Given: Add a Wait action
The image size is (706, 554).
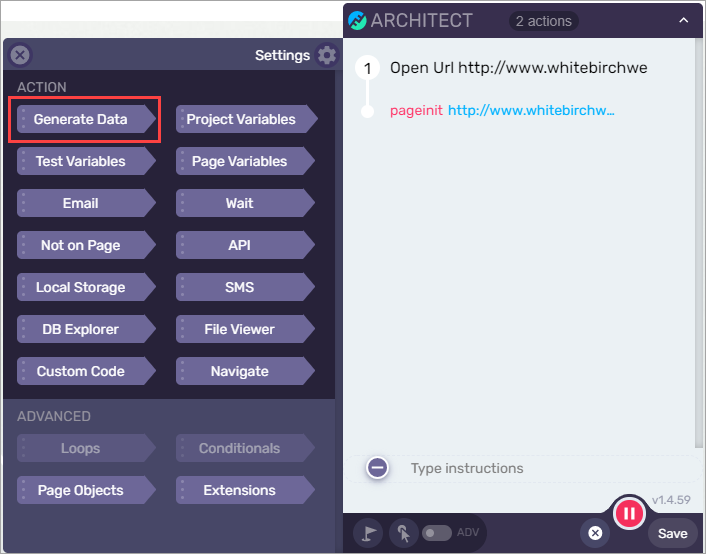Looking at the screenshot, I should [x=245, y=203].
